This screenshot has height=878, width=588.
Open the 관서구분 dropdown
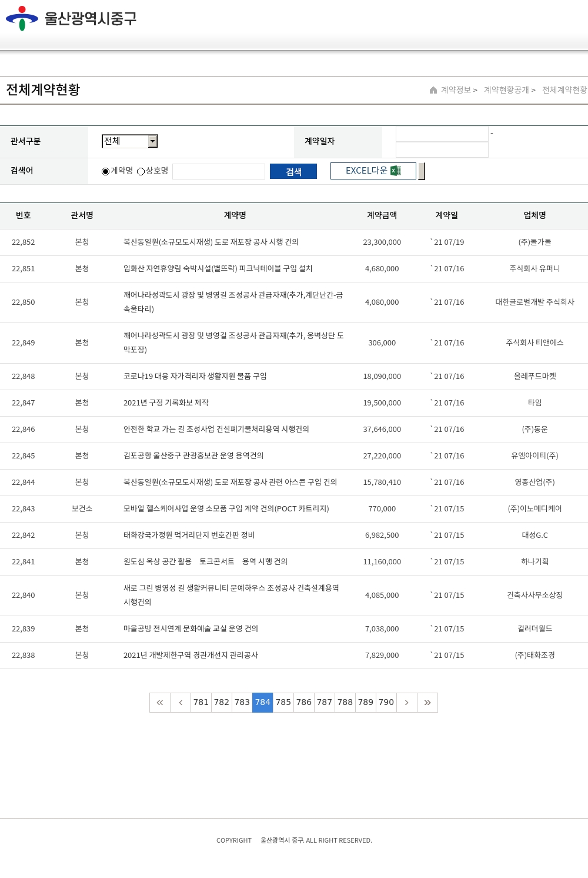point(130,141)
